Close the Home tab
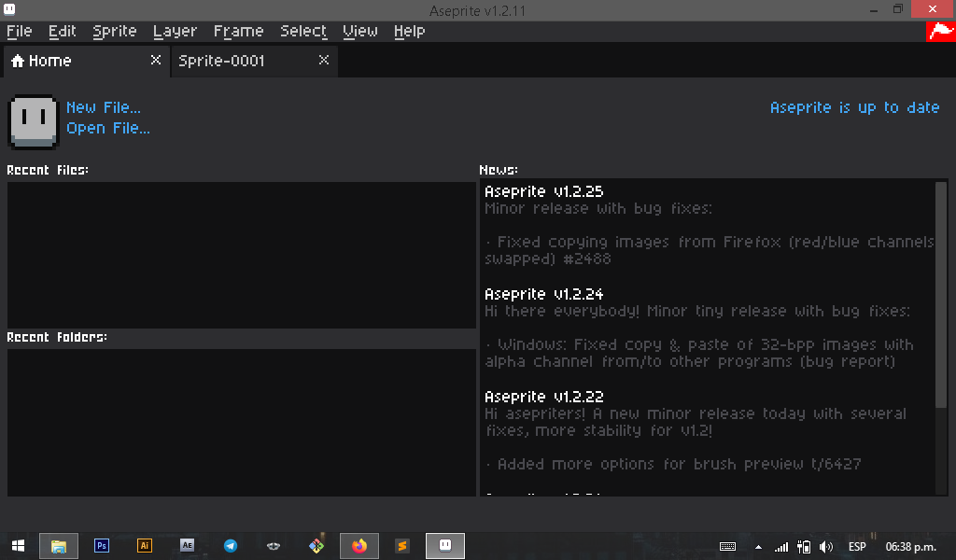The height and width of the screenshot is (560, 956). tap(156, 60)
